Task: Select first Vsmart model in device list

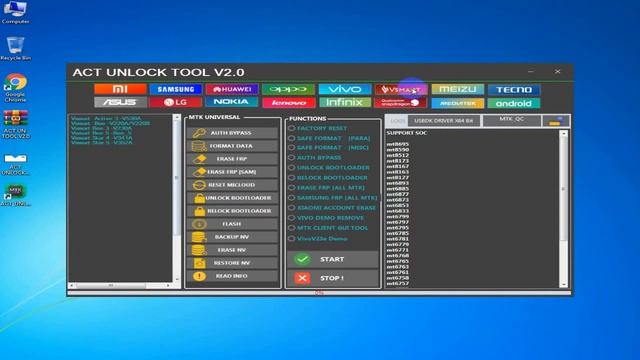Action: 106,118
